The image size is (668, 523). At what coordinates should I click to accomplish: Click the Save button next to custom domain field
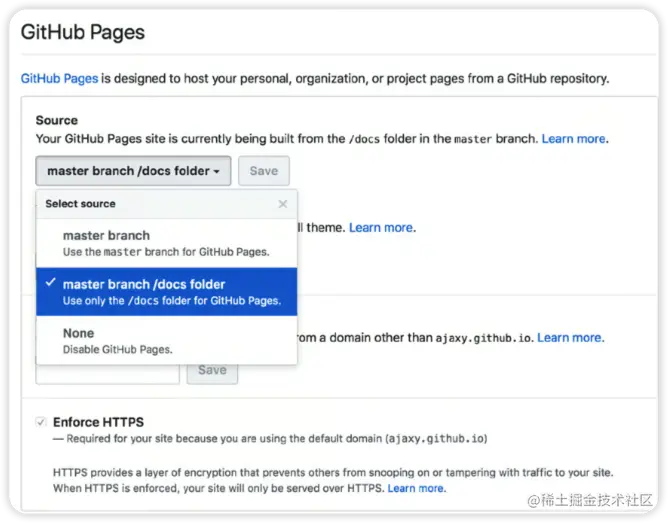click(x=212, y=374)
